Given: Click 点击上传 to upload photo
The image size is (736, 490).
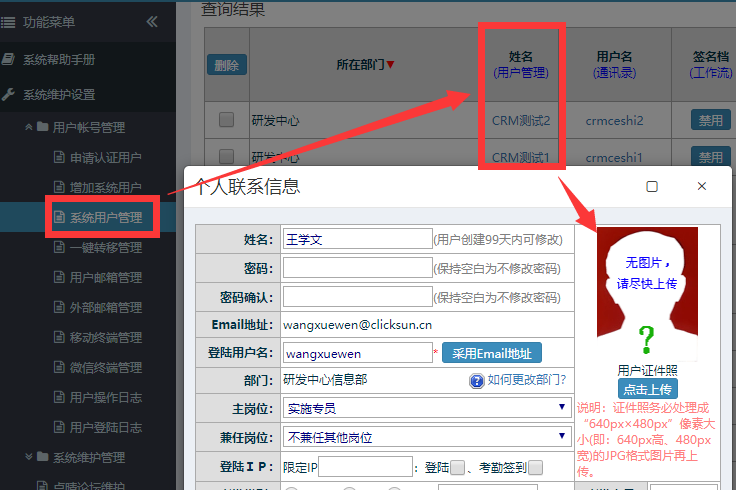Looking at the screenshot, I should pos(647,389).
